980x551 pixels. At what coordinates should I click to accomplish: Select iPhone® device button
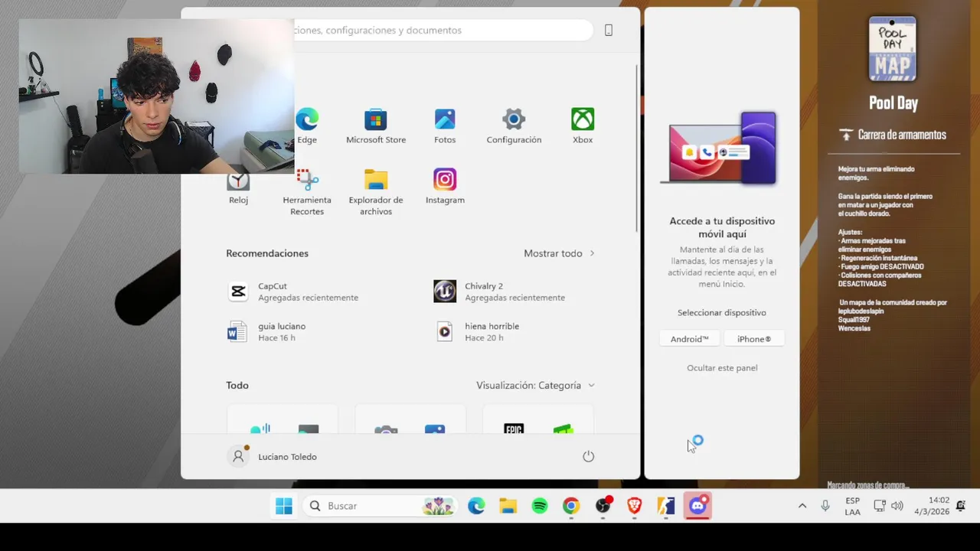click(754, 339)
